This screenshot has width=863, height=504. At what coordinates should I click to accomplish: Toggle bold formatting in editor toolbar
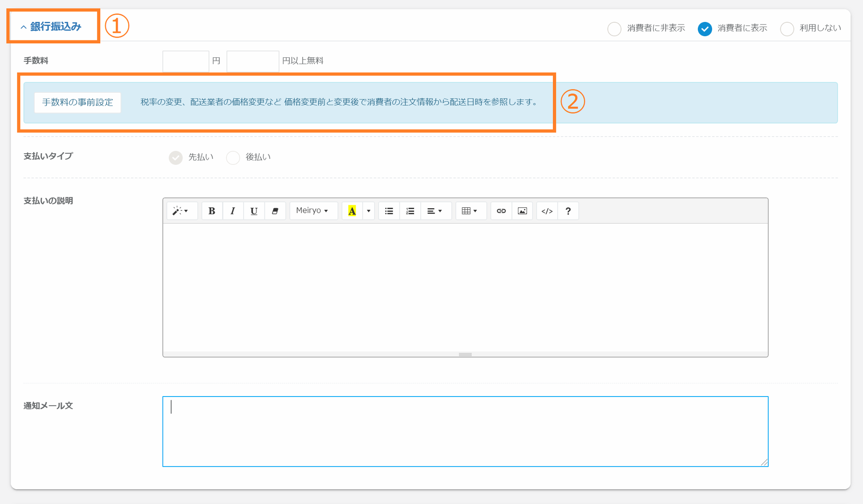click(212, 211)
